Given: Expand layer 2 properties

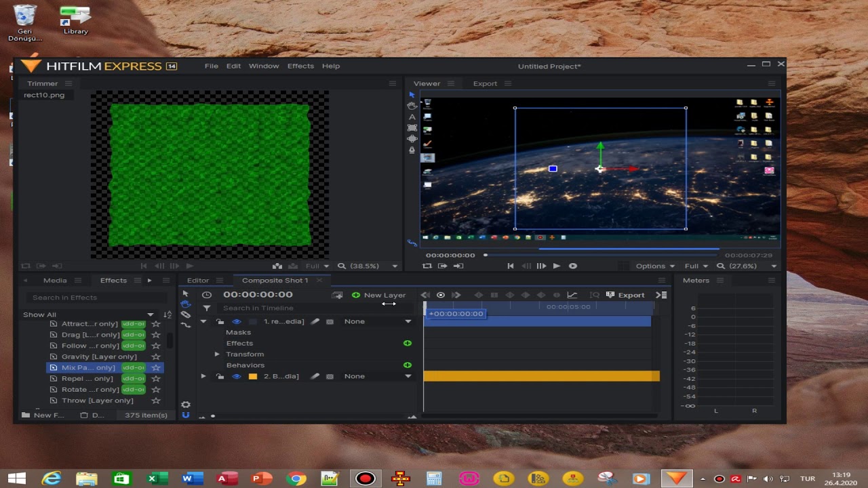Looking at the screenshot, I should (203, 376).
